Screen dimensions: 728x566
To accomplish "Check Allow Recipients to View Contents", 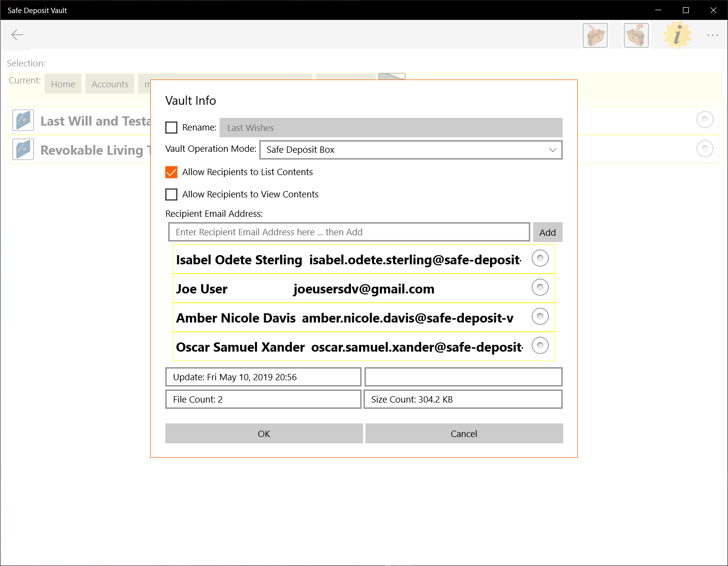I will click(x=172, y=194).
